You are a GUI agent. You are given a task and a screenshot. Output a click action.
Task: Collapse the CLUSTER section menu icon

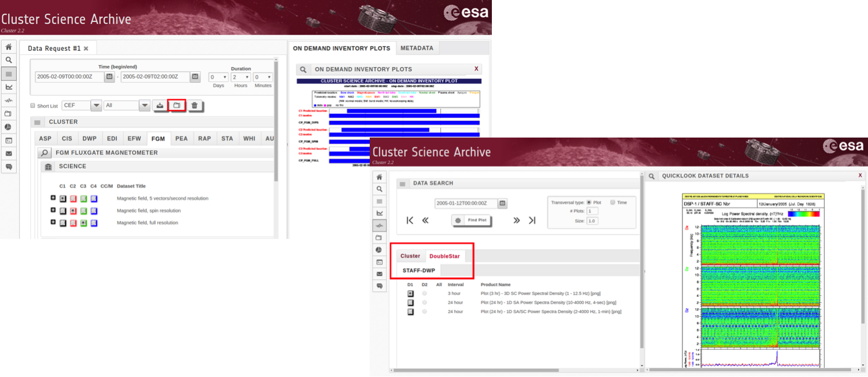(38, 122)
